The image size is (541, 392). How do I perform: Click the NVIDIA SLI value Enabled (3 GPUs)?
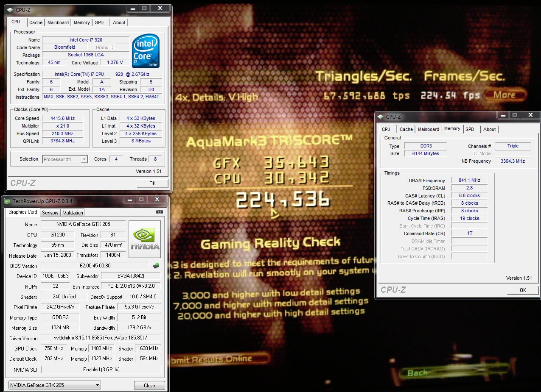[101, 369]
